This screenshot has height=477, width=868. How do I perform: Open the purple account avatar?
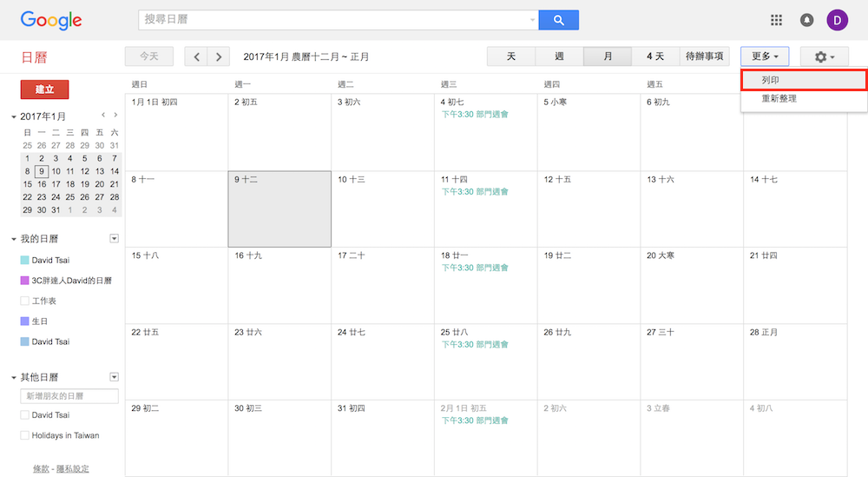click(x=837, y=20)
